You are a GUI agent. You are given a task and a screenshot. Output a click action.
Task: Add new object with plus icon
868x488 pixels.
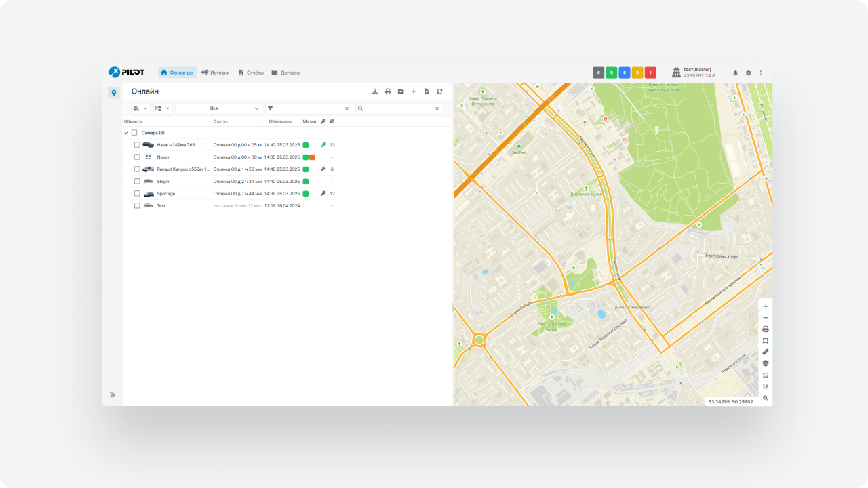click(414, 91)
